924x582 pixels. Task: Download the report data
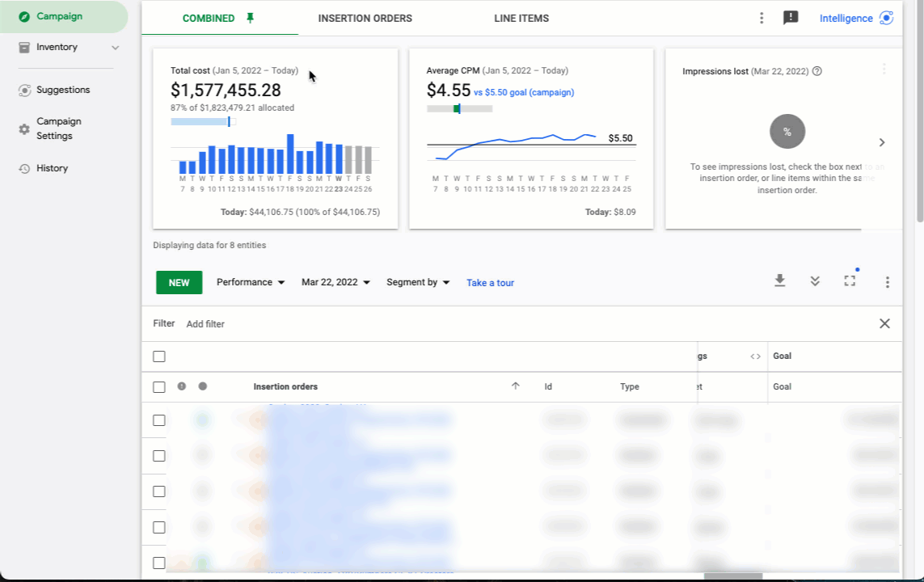779,280
